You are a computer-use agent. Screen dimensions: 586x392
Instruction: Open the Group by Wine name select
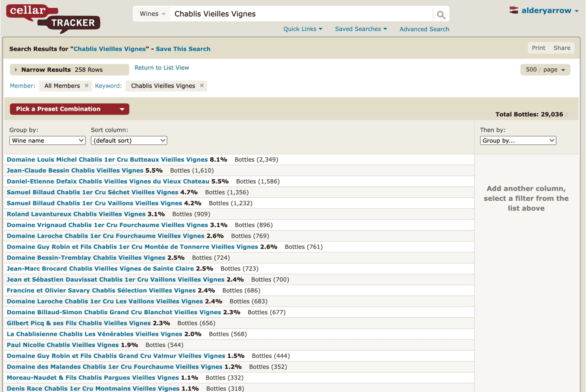[x=47, y=140]
